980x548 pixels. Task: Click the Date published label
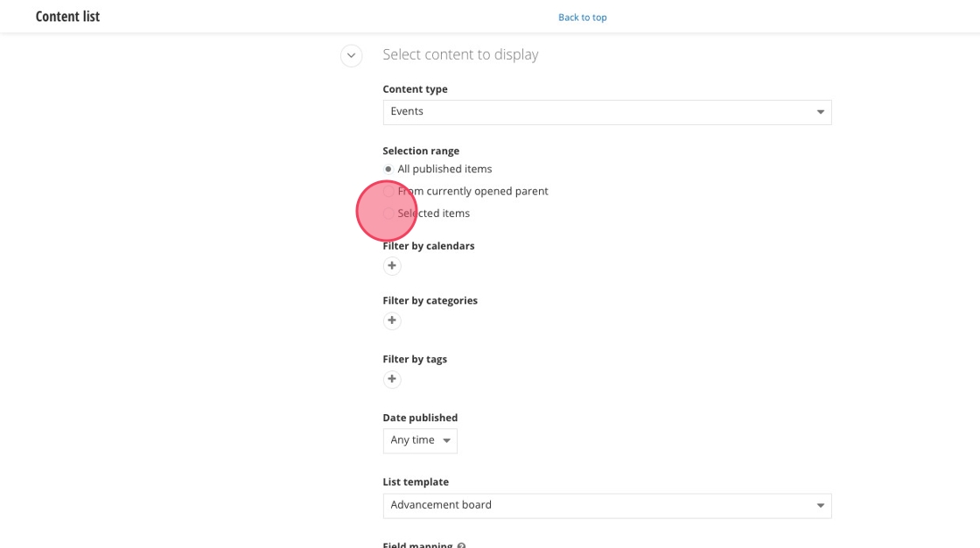click(x=420, y=418)
